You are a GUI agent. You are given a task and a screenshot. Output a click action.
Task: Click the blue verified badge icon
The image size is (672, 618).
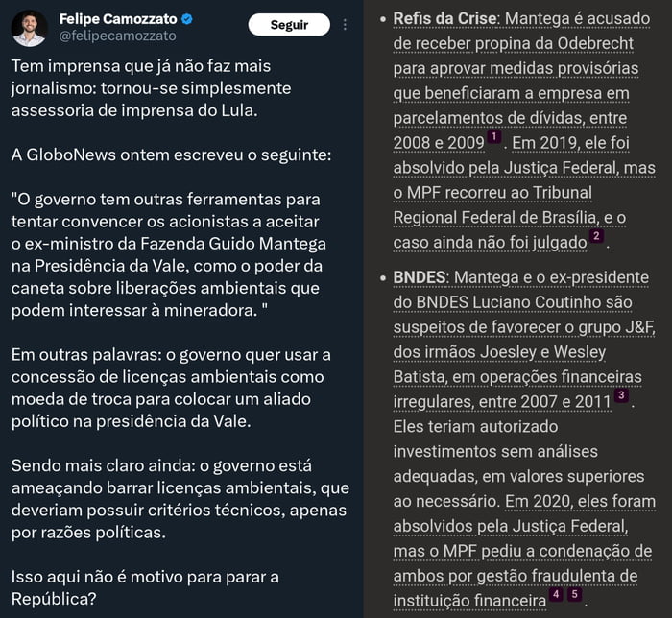pos(187,19)
